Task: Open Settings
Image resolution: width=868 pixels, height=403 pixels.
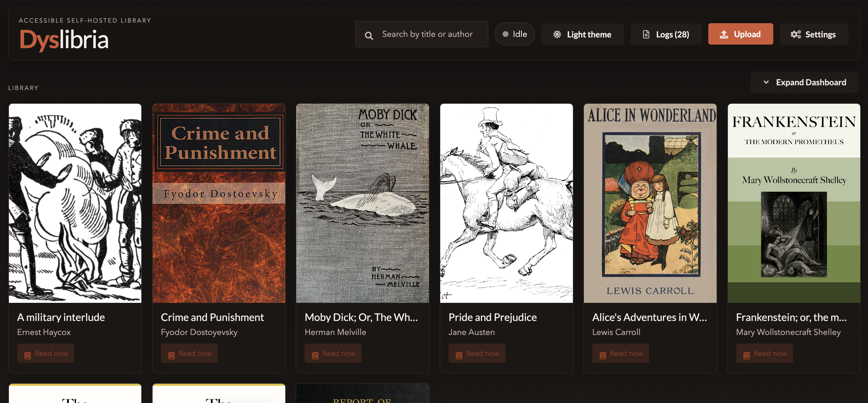Action: click(x=813, y=34)
